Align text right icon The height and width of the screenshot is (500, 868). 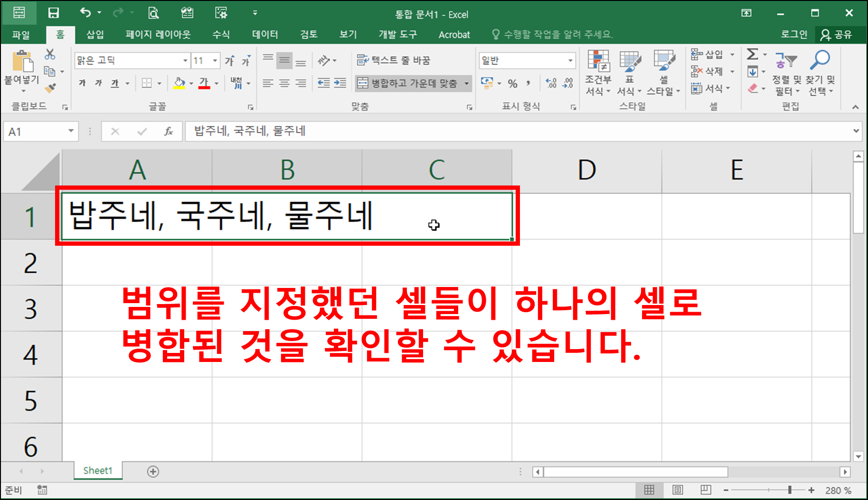point(301,83)
